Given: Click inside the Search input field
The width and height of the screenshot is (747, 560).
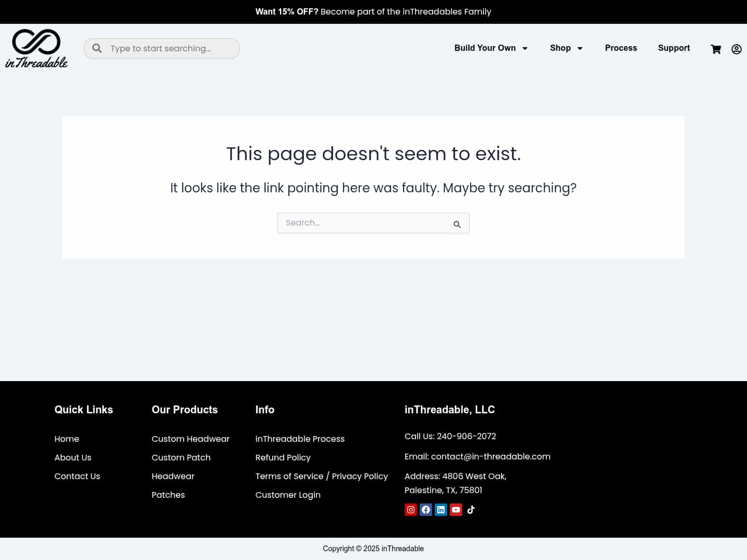Looking at the screenshot, I should (x=363, y=223).
